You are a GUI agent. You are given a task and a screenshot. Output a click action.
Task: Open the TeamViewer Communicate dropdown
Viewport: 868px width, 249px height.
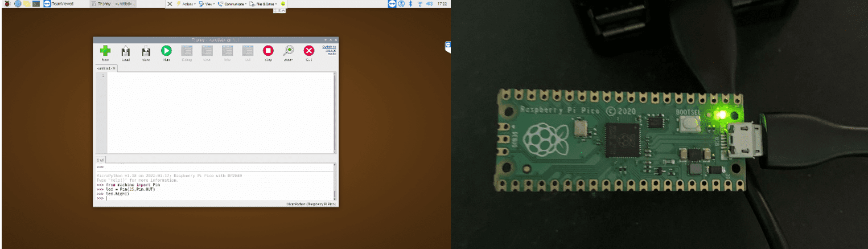(232, 3)
